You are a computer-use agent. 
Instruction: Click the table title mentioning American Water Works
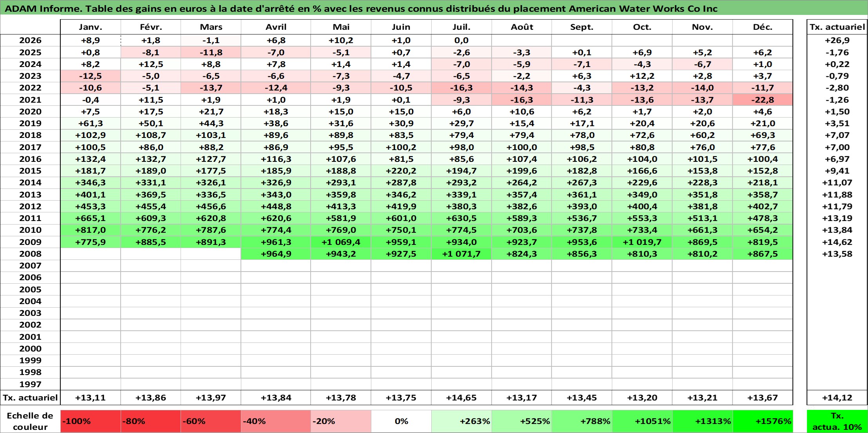[x=361, y=9]
